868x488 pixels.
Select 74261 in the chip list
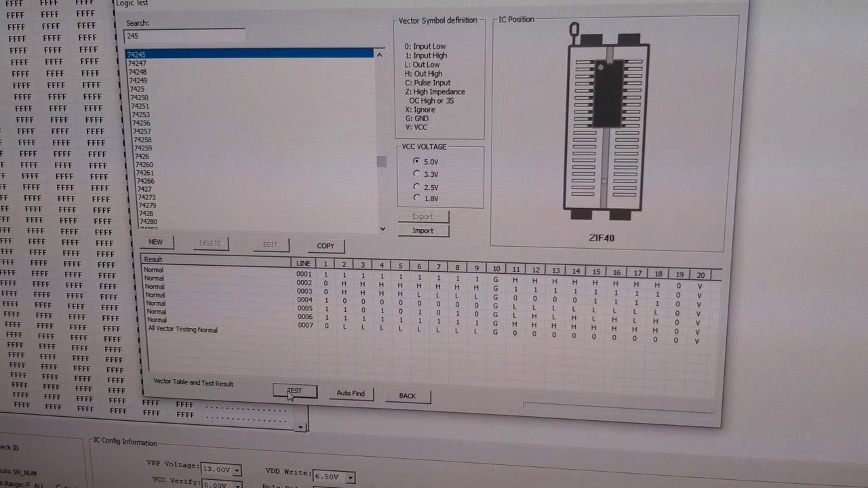tap(144, 173)
